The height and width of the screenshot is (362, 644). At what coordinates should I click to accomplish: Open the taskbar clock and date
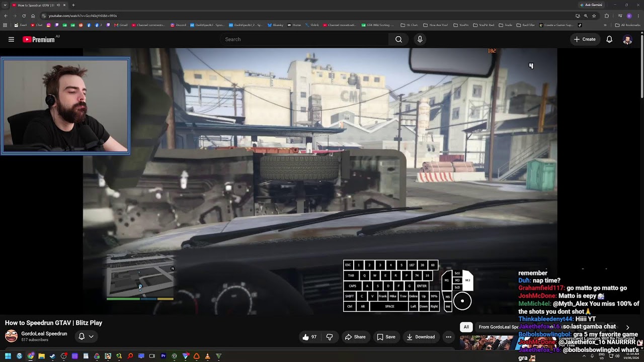[631, 356]
